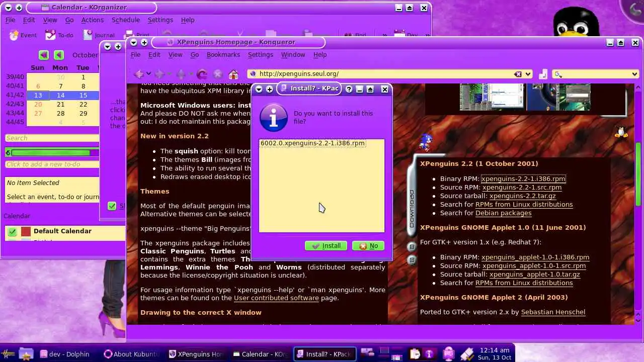Open the Konqueror Window menu

pyautogui.click(x=293, y=54)
